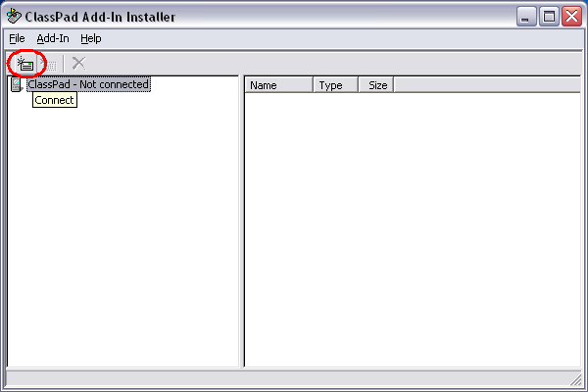Click the Connect toolbar icon

click(25, 64)
